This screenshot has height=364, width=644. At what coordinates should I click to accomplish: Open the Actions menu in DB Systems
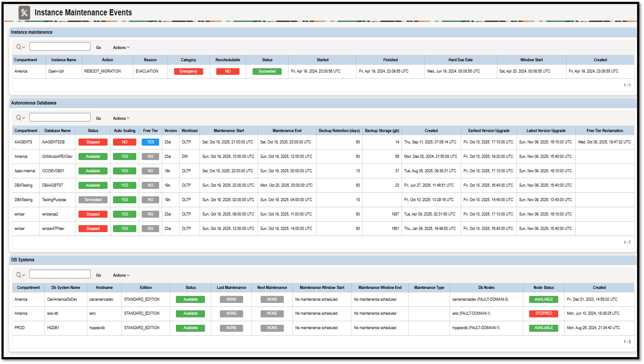tap(121, 275)
